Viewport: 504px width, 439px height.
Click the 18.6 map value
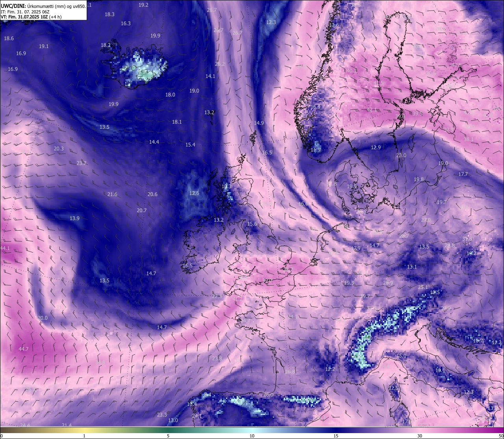9,38
